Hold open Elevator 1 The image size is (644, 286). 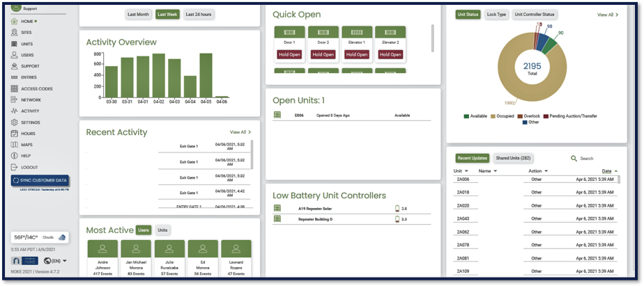coord(357,54)
